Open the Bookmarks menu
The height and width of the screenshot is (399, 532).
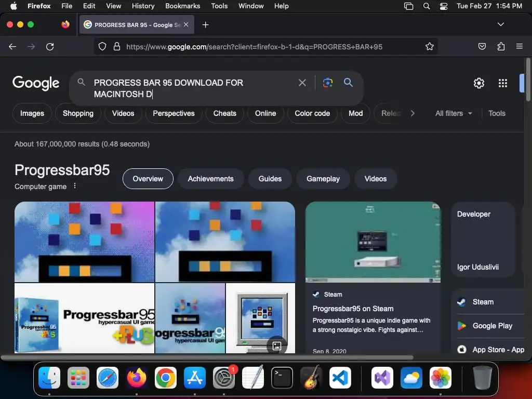(x=182, y=6)
